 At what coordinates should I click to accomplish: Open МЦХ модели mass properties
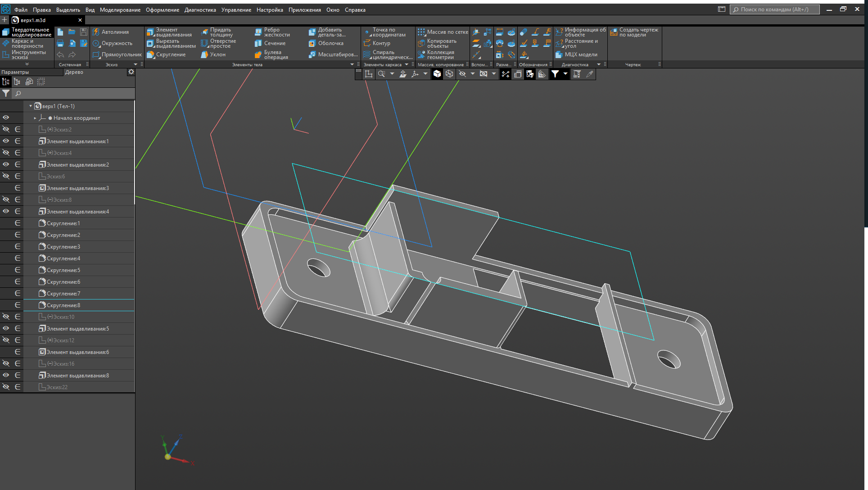tap(577, 54)
